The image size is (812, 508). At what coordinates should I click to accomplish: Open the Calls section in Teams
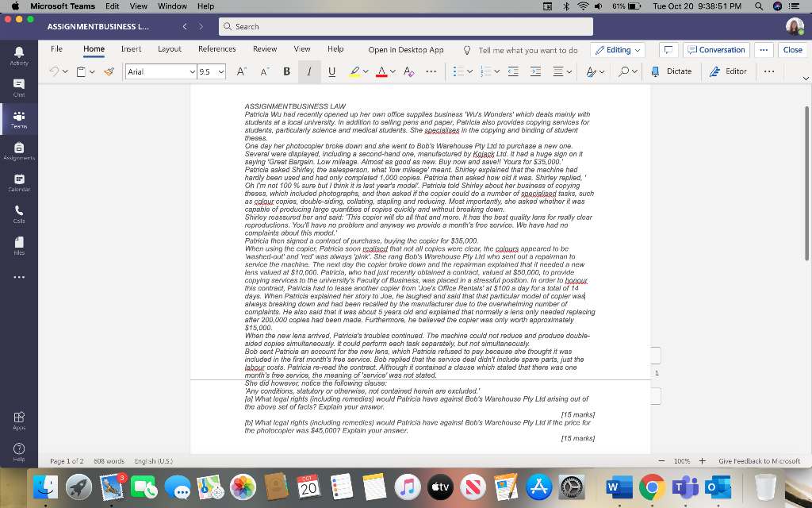click(18, 213)
